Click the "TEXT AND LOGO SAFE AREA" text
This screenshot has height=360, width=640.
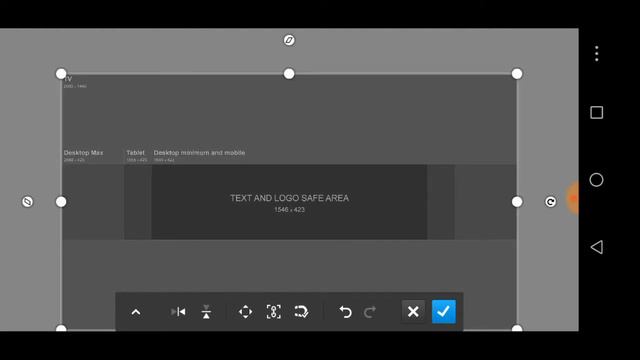289,198
